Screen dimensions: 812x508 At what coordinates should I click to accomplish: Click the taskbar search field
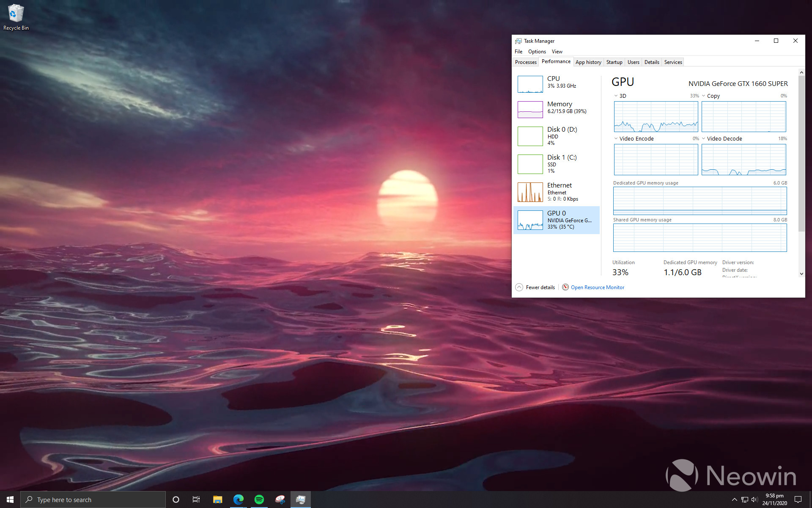[93, 500]
